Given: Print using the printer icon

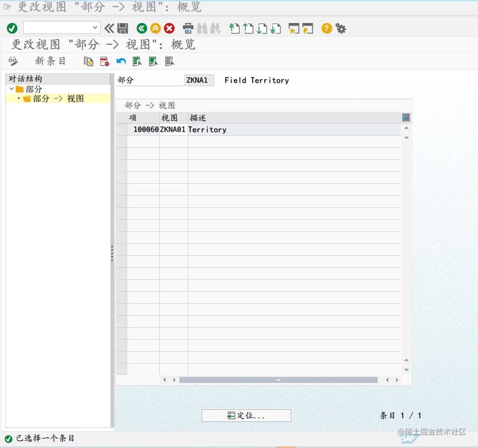Looking at the screenshot, I should click(188, 28).
